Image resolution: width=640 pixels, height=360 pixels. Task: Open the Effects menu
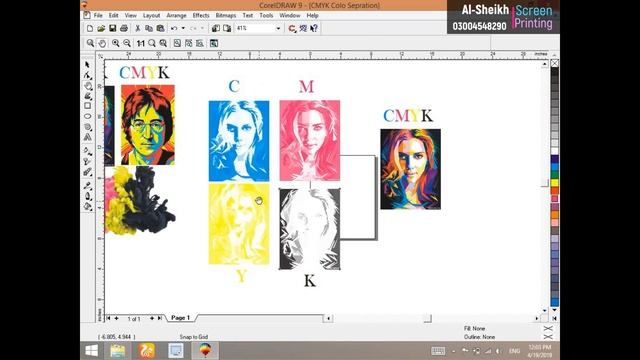[201, 15]
